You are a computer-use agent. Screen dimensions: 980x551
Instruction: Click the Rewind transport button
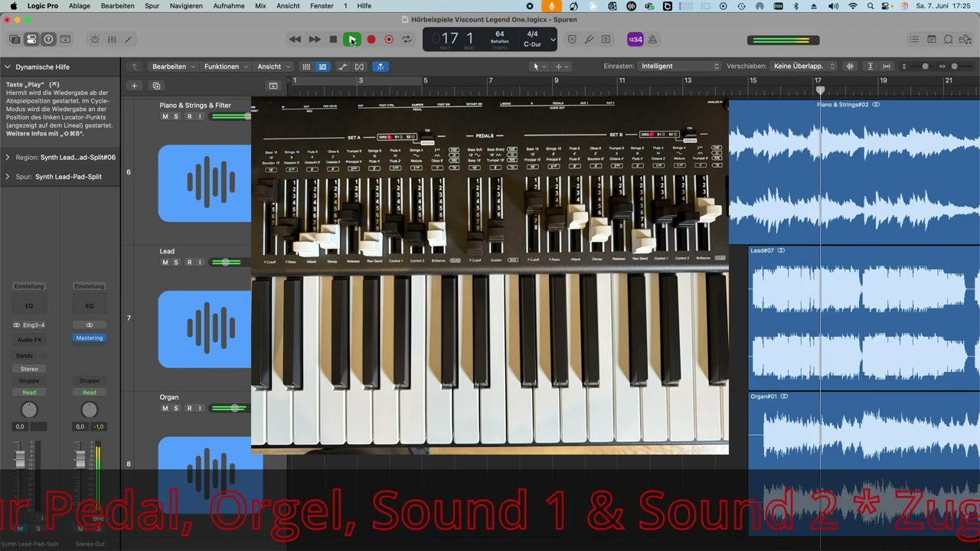(295, 39)
